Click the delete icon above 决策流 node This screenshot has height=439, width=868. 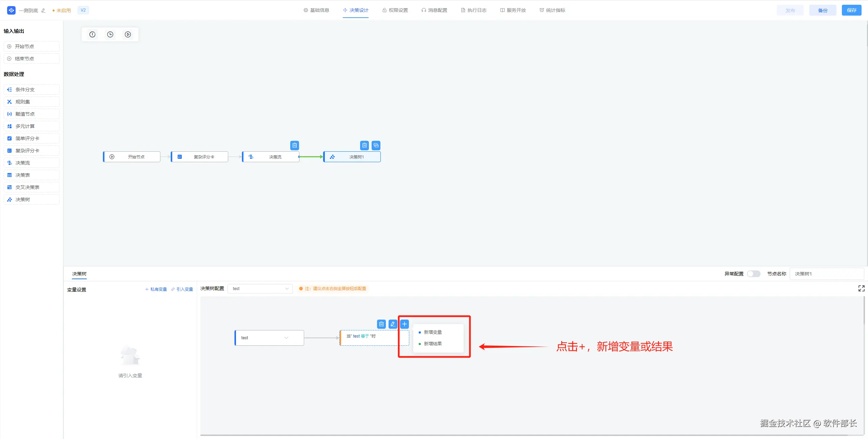pyautogui.click(x=294, y=146)
